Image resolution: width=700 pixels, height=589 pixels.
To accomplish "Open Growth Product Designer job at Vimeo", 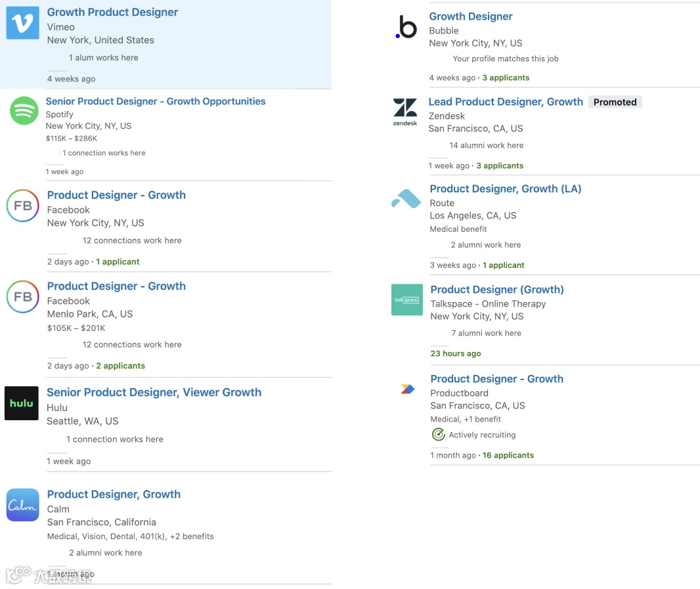I will click(x=112, y=12).
